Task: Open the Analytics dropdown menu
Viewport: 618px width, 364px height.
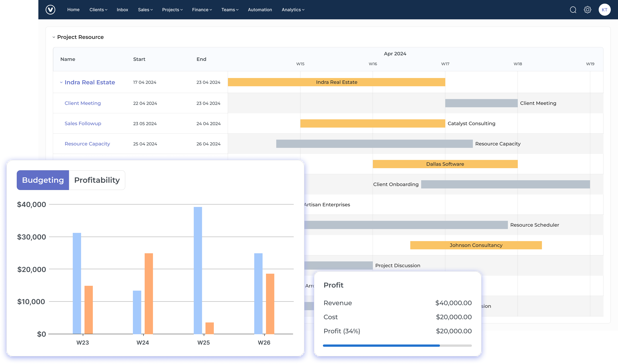Action: coord(293,10)
